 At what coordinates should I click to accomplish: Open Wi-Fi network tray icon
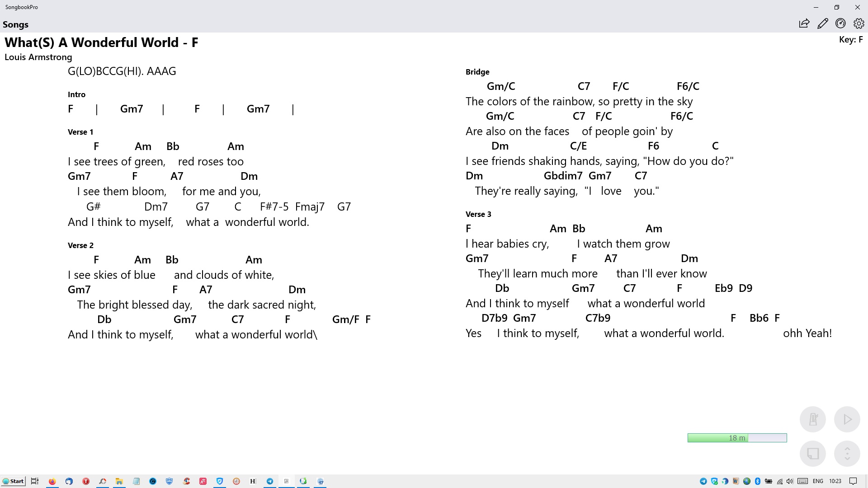click(780, 481)
